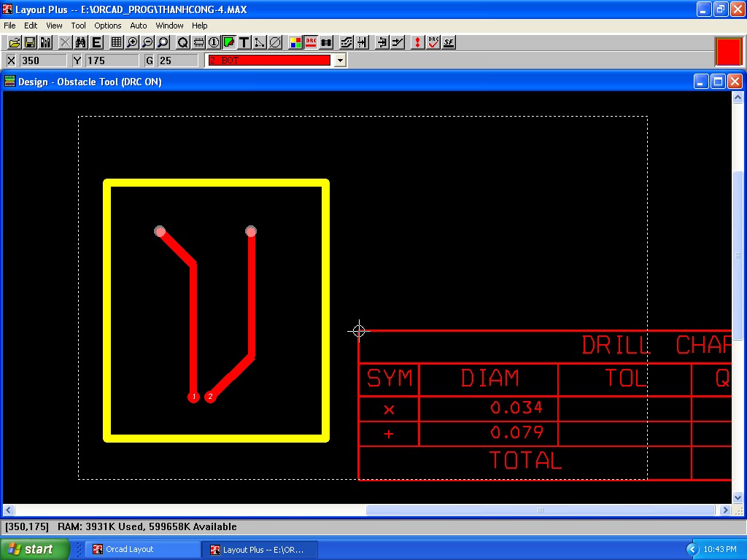Viewport: 747px width, 560px height.
Task: Open the color settings grid icon
Action: (295, 43)
